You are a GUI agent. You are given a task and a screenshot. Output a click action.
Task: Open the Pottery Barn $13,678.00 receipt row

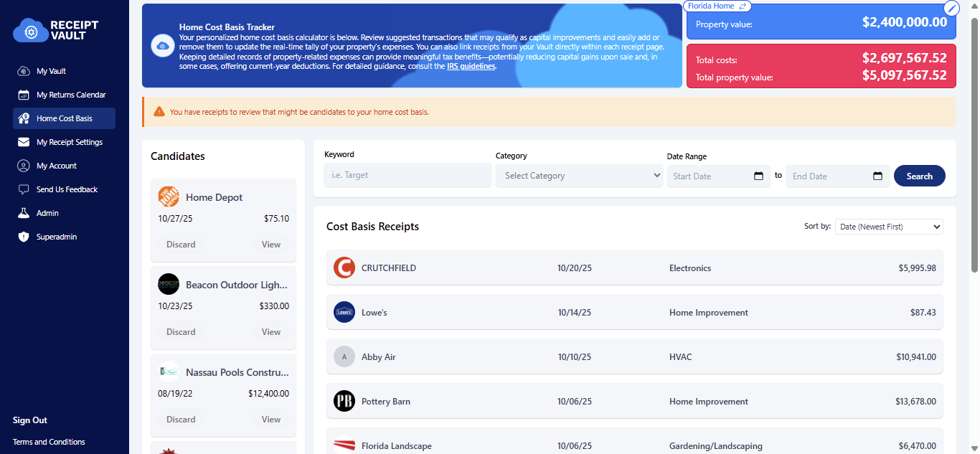[635, 401]
